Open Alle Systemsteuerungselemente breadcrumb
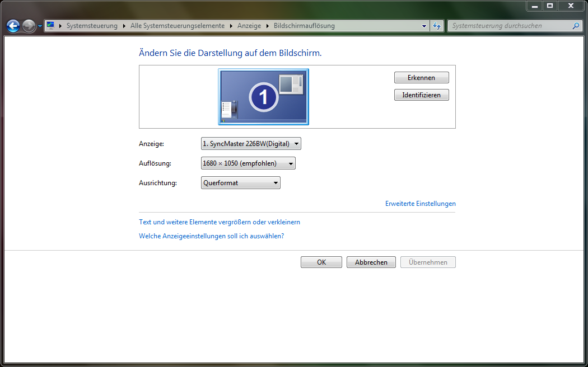 [x=178, y=26]
